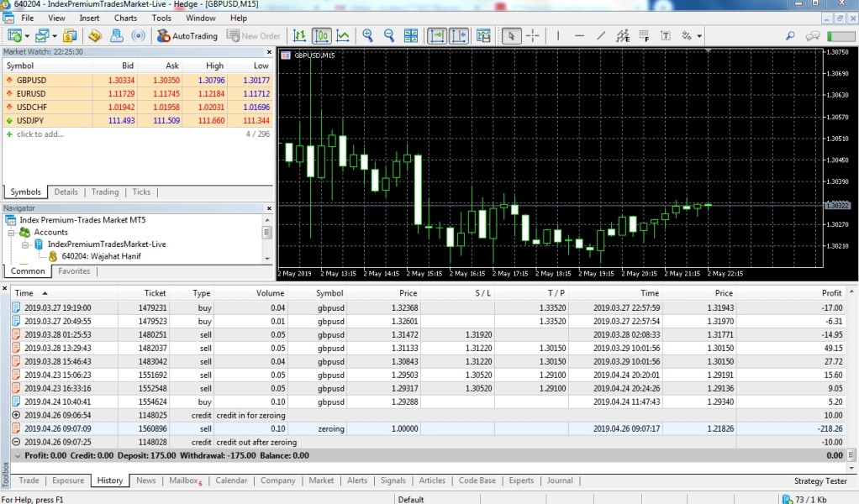Click the New Order button

tap(253, 36)
